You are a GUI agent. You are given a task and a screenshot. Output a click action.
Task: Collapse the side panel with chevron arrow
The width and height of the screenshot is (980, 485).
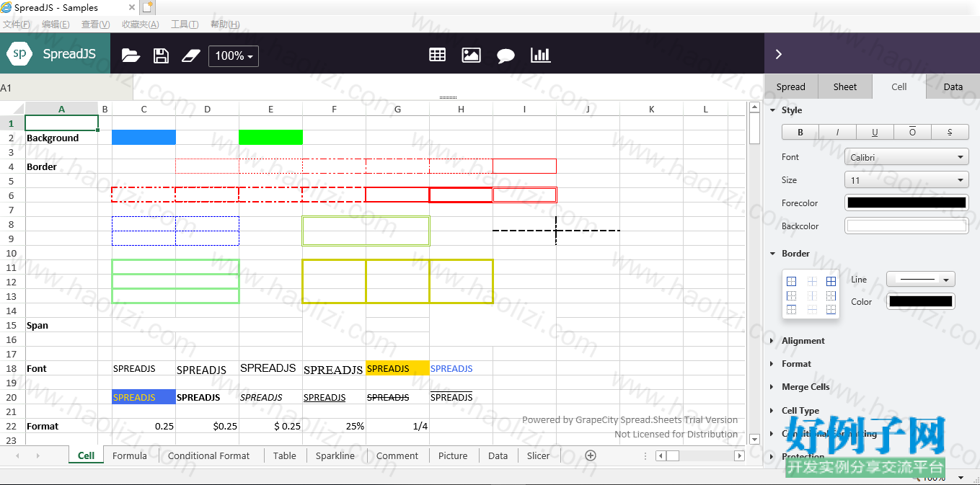click(778, 54)
